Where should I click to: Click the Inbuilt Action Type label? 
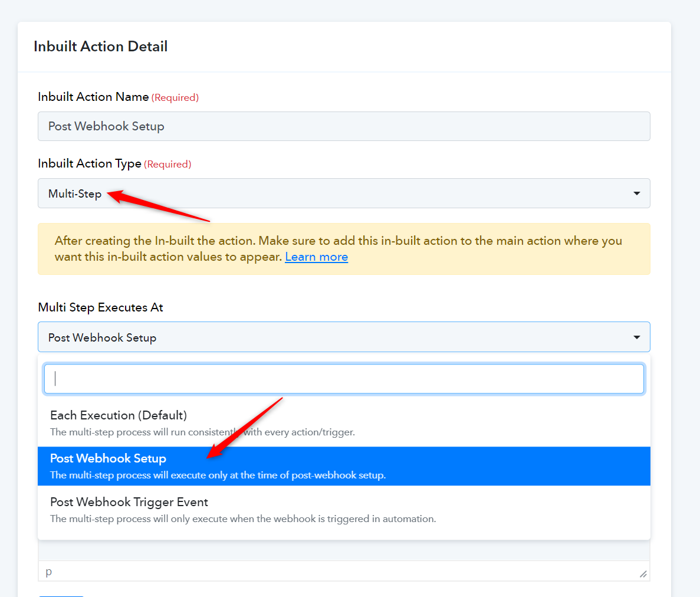pyautogui.click(x=90, y=164)
